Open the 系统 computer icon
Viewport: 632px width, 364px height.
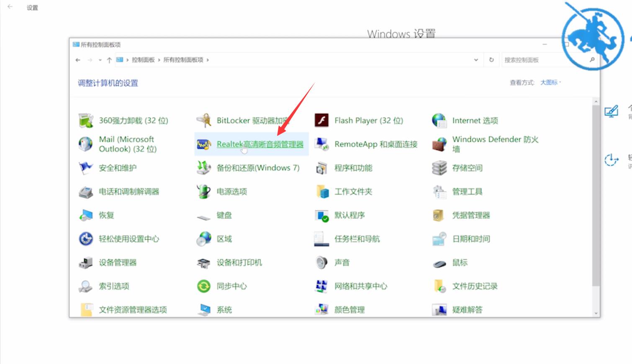click(204, 310)
